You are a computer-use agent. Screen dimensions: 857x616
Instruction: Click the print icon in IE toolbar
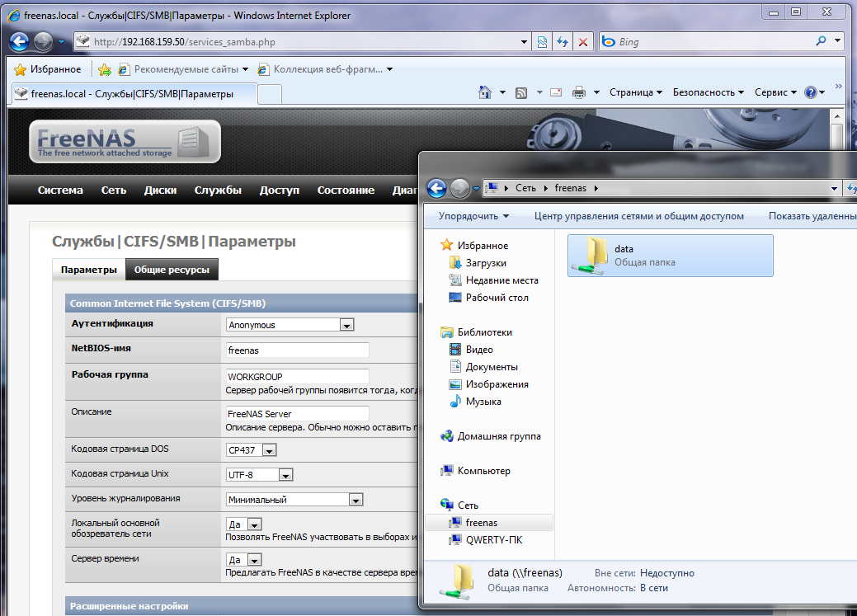(579, 92)
